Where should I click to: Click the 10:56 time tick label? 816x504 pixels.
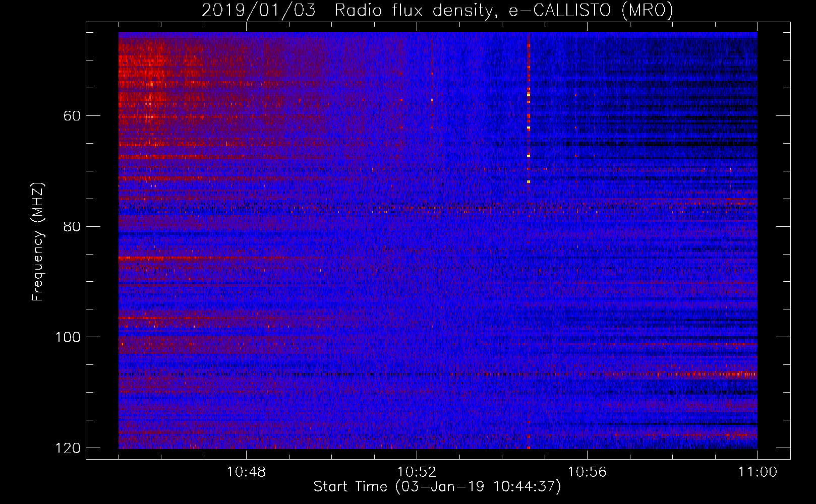tap(587, 472)
